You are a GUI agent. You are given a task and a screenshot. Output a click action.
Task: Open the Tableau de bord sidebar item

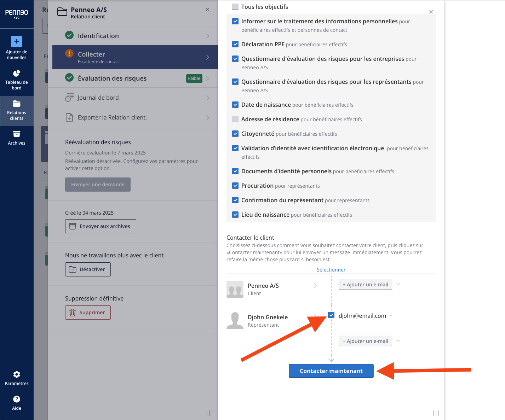(x=17, y=80)
